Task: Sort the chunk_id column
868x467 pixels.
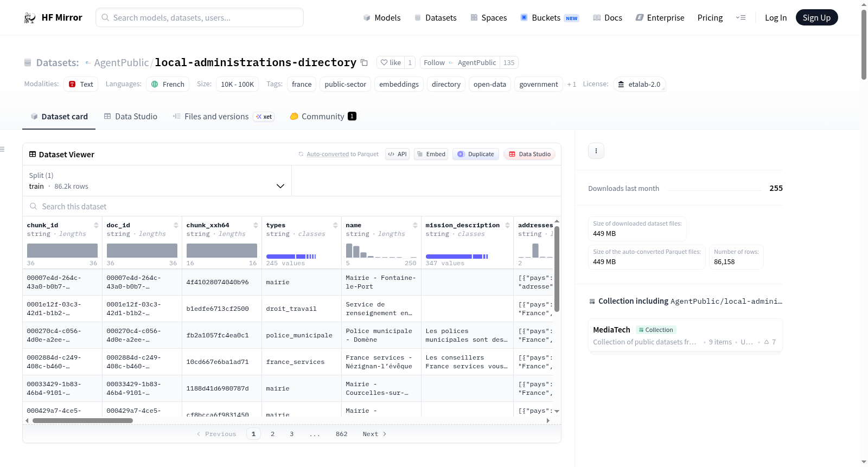Action: click(96, 225)
